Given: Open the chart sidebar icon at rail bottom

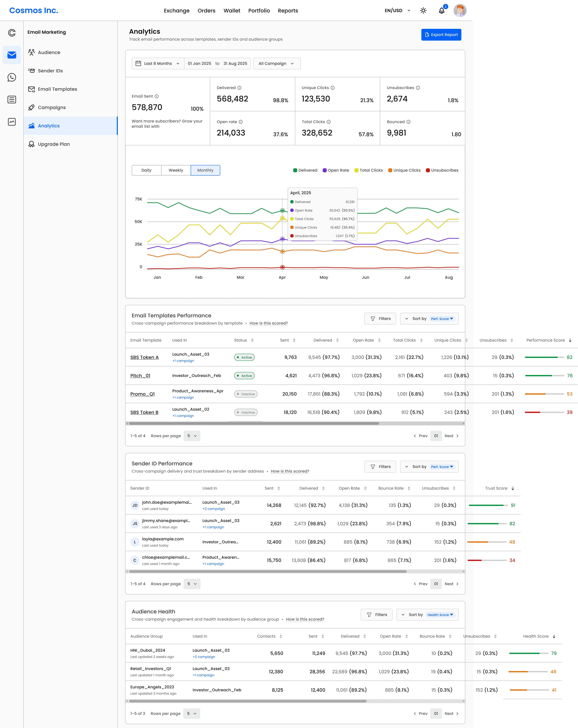Looking at the screenshot, I should (x=12, y=122).
